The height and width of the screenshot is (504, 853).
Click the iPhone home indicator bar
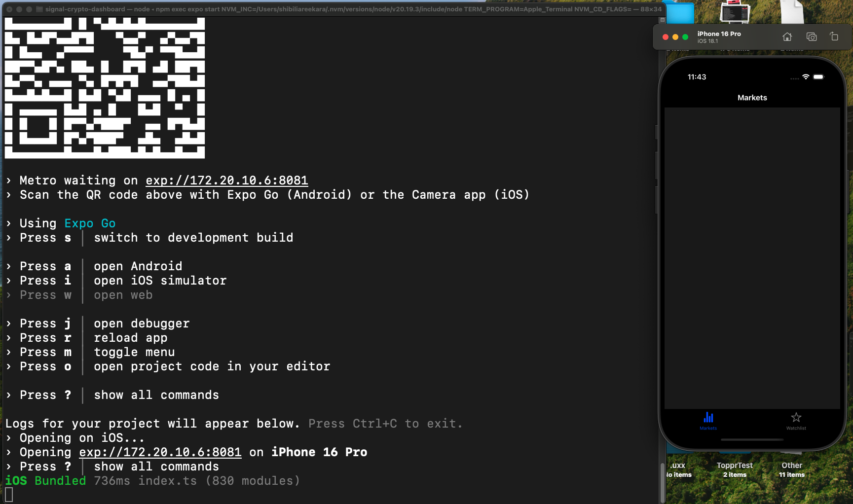pyautogui.click(x=752, y=439)
